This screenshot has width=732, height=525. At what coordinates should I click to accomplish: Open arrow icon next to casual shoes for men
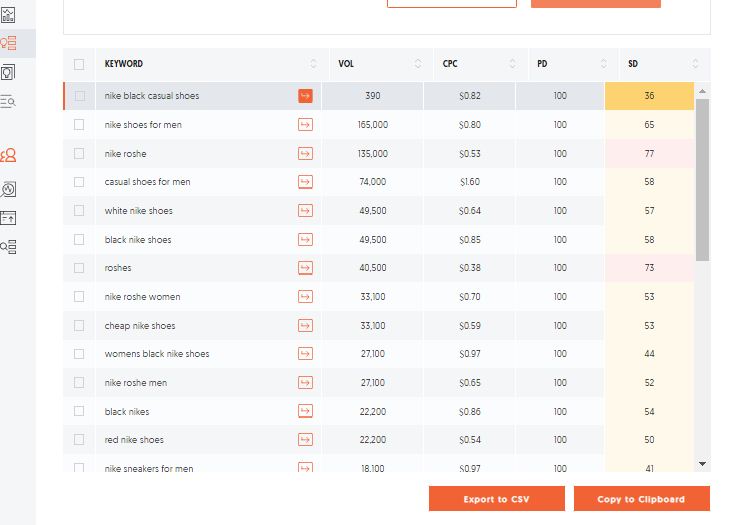click(305, 182)
